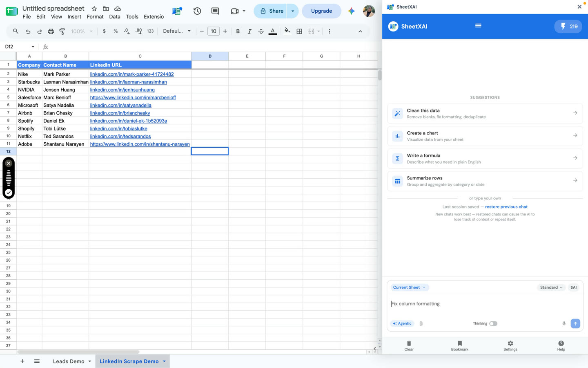Open the zoom level dropdown
This screenshot has height=368, width=588.
tap(82, 31)
